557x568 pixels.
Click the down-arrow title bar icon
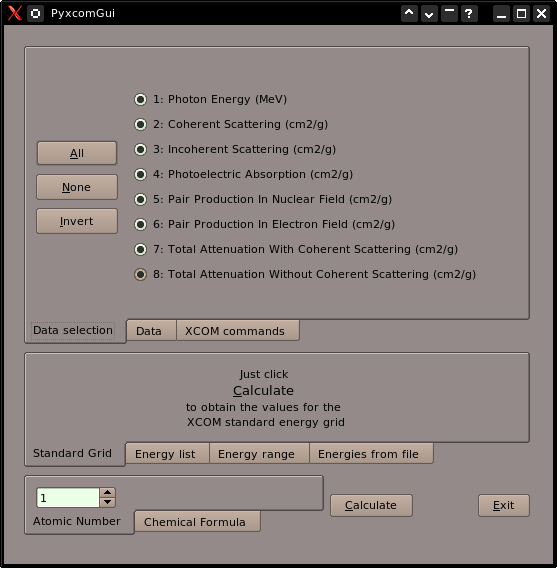[x=429, y=13]
